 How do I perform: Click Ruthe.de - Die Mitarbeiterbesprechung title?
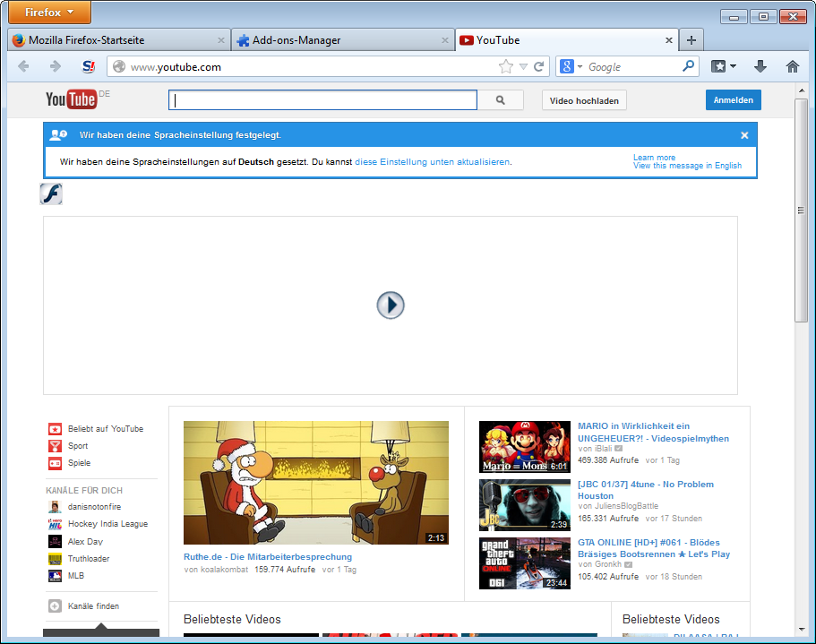click(268, 556)
